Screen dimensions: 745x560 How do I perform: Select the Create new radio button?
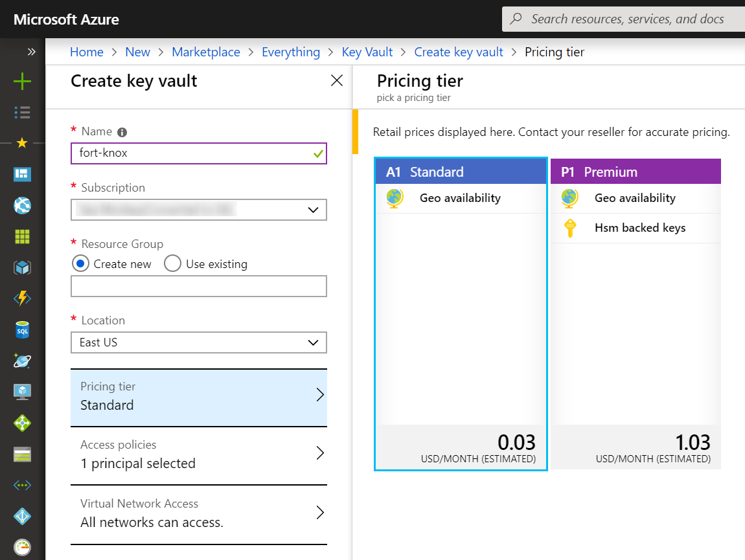point(81,264)
